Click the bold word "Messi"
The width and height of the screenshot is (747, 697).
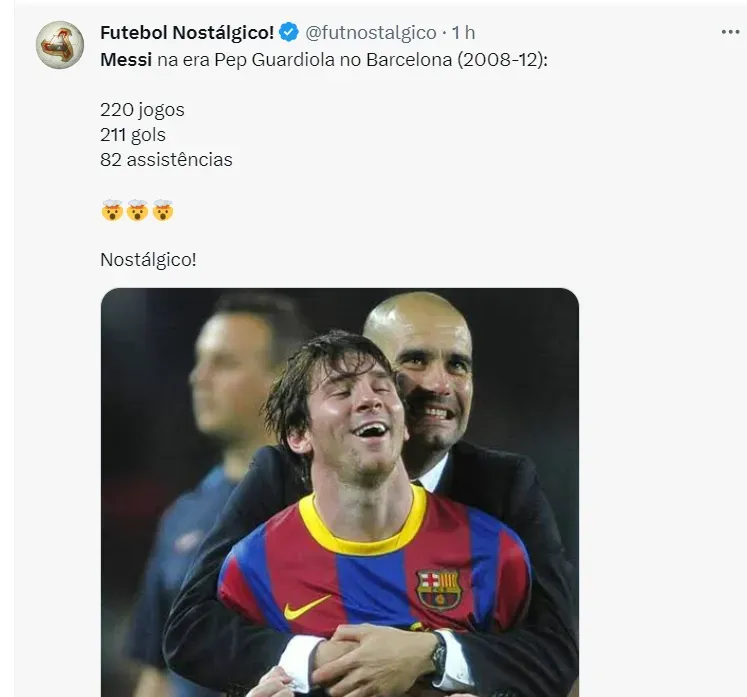pyautogui.click(x=126, y=60)
